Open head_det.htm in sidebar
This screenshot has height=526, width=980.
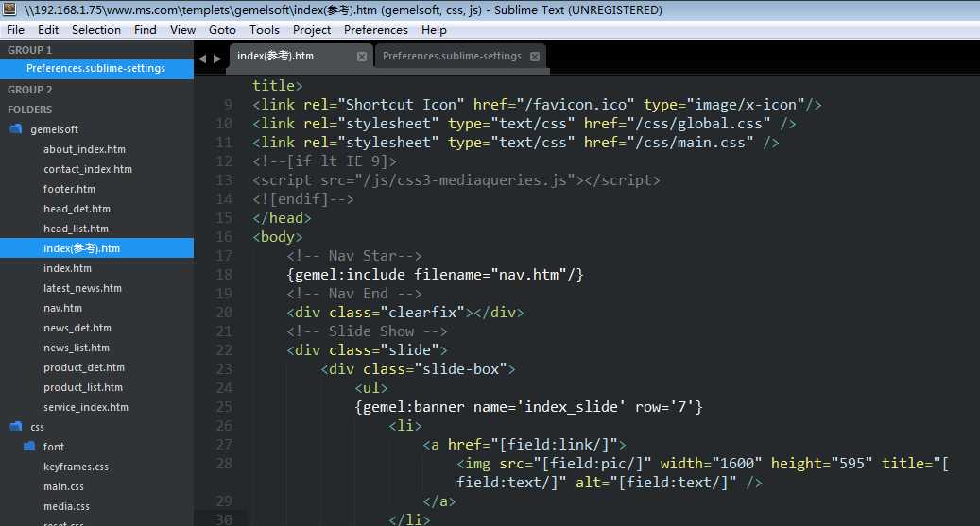tap(77, 209)
